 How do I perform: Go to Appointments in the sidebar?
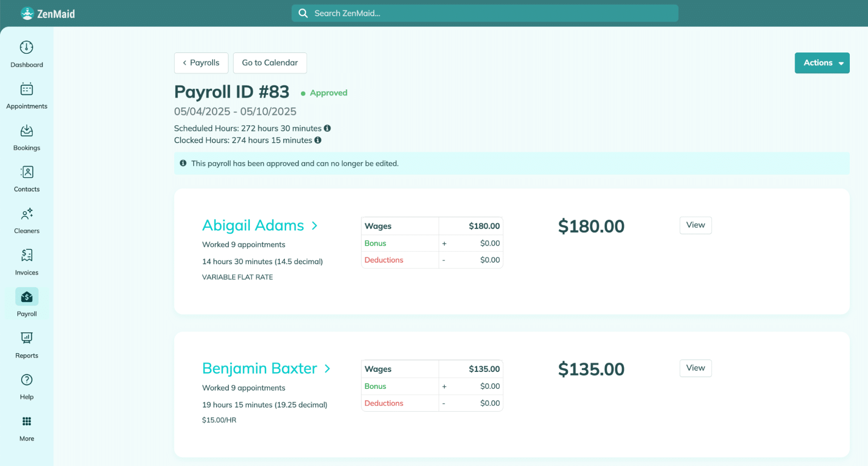26,89
